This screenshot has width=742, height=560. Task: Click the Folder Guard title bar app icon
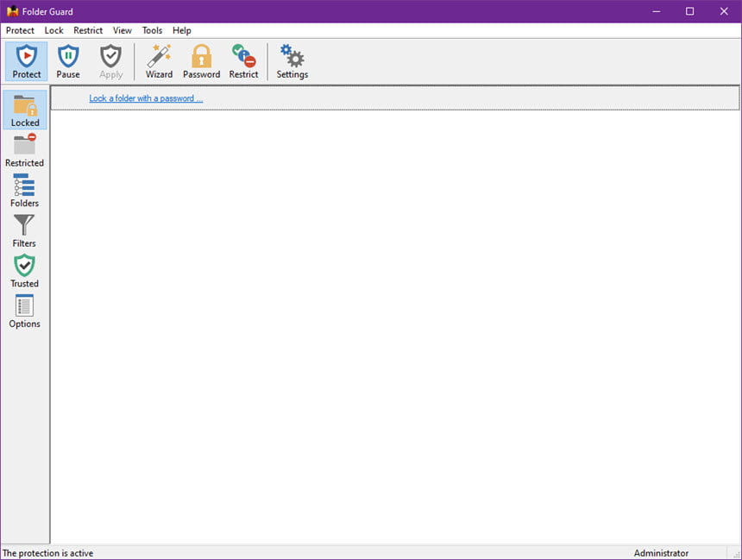[12, 11]
